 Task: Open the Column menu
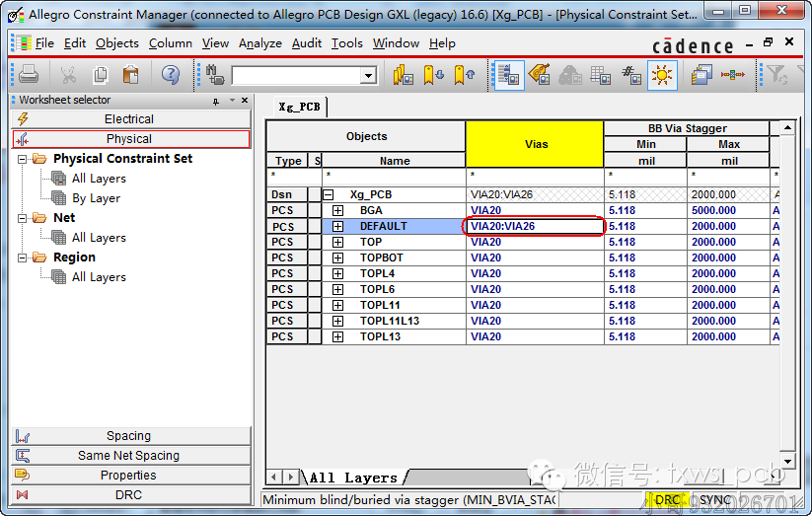click(x=171, y=43)
